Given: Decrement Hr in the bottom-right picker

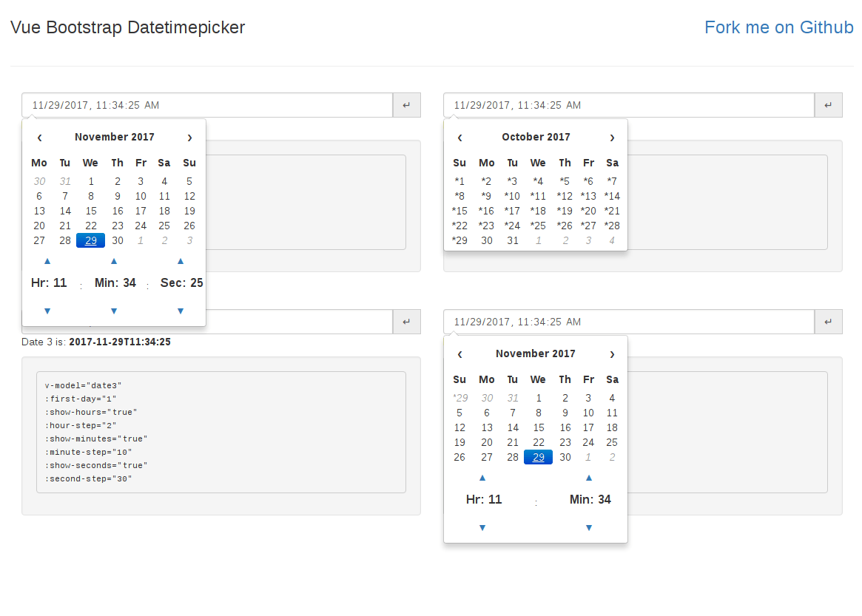Looking at the screenshot, I should (x=482, y=527).
